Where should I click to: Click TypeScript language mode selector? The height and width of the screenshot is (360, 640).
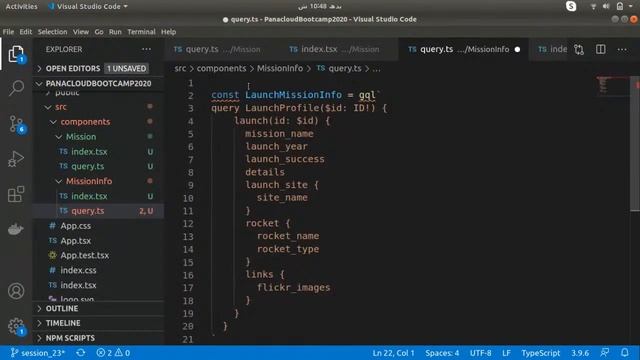point(540,353)
